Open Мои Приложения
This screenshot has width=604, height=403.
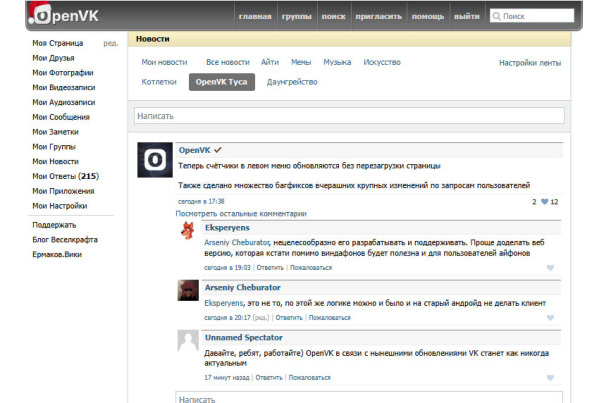pyautogui.click(x=63, y=191)
